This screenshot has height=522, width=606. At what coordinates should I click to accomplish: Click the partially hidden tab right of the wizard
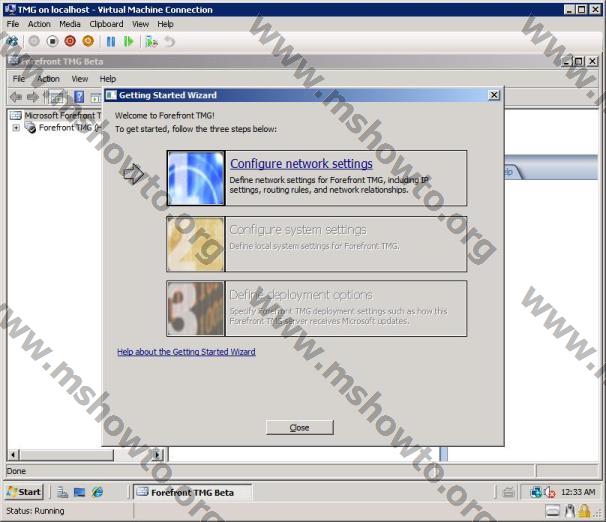click(512, 172)
